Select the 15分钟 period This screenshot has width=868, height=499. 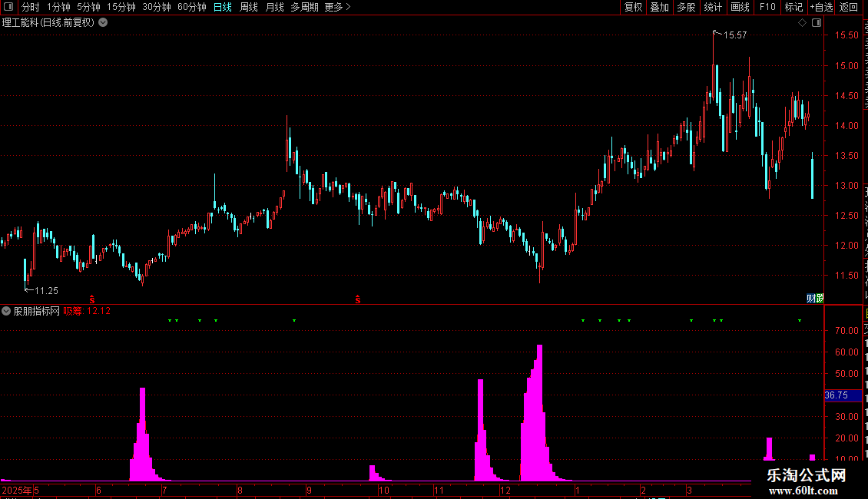[x=121, y=7]
